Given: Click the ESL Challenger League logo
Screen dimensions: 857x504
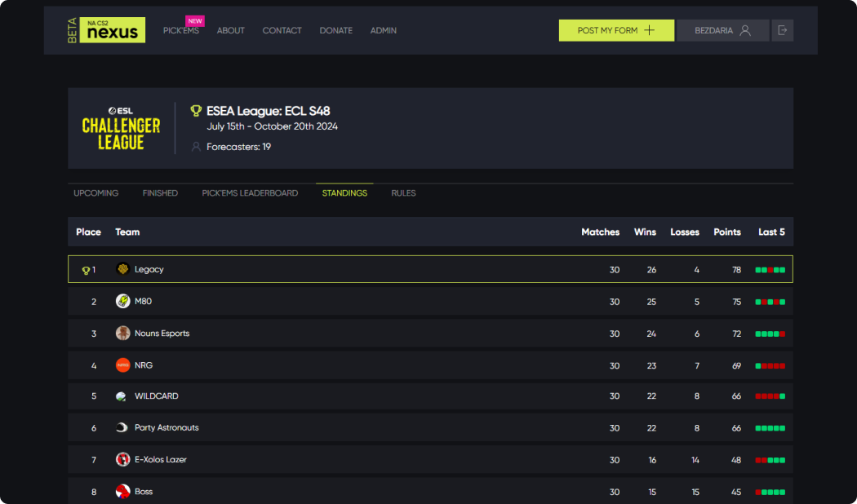Looking at the screenshot, I should (121, 128).
